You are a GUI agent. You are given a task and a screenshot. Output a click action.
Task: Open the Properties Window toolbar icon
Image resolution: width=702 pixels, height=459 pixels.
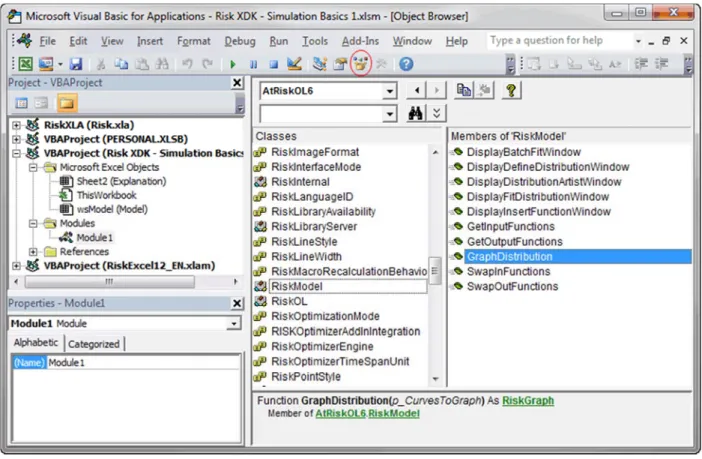coord(340,64)
